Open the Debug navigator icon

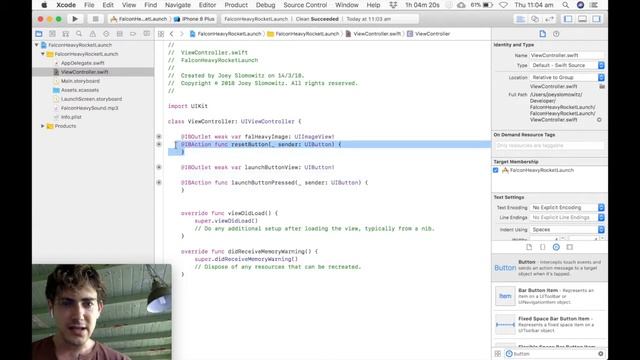[x=120, y=34]
